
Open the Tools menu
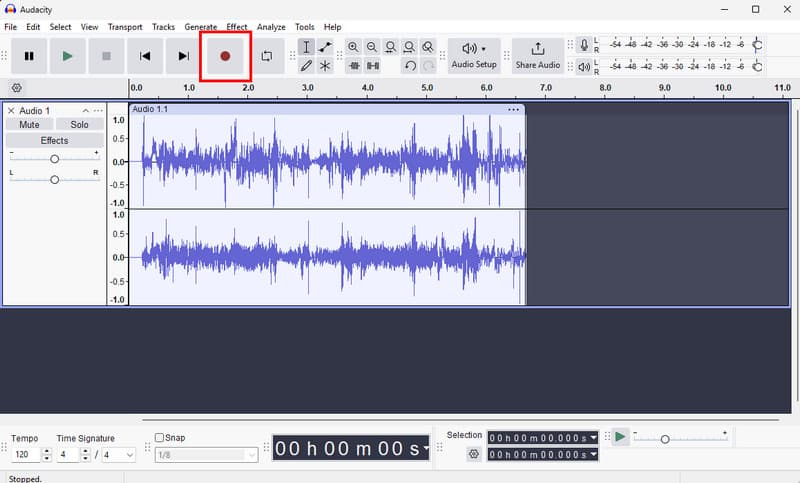pyautogui.click(x=305, y=27)
